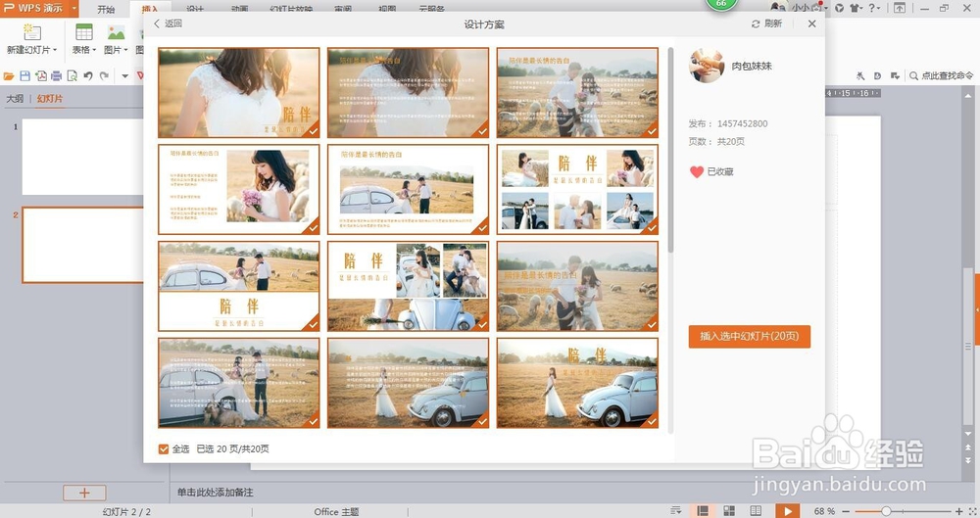
Task: Close the 设计方案 dialog
Action: pos(811,24)
